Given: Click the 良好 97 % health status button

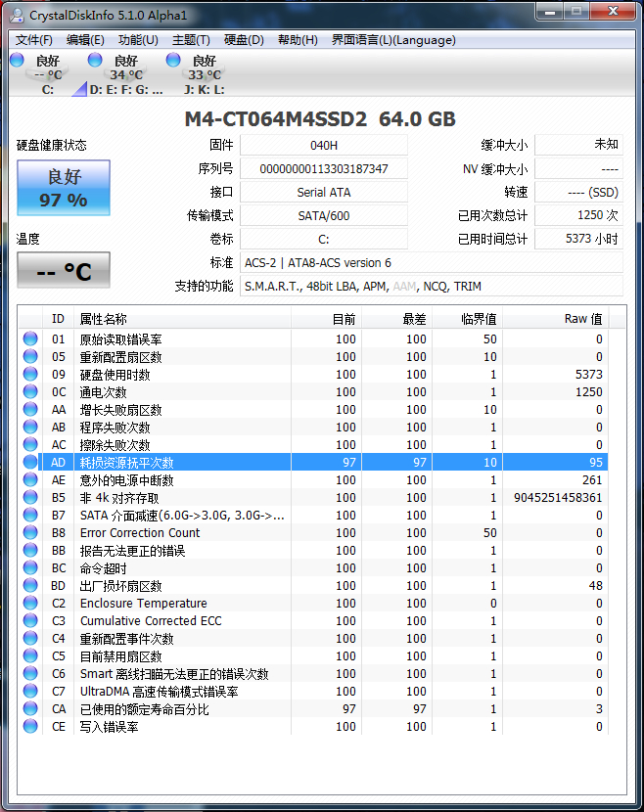Looking at the screenshot, I should click(64, 188).
